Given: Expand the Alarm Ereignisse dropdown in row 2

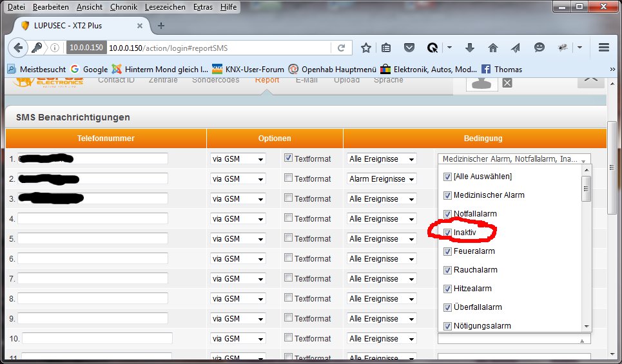Looking at the screenshot, I should click(x=382, y=179).
